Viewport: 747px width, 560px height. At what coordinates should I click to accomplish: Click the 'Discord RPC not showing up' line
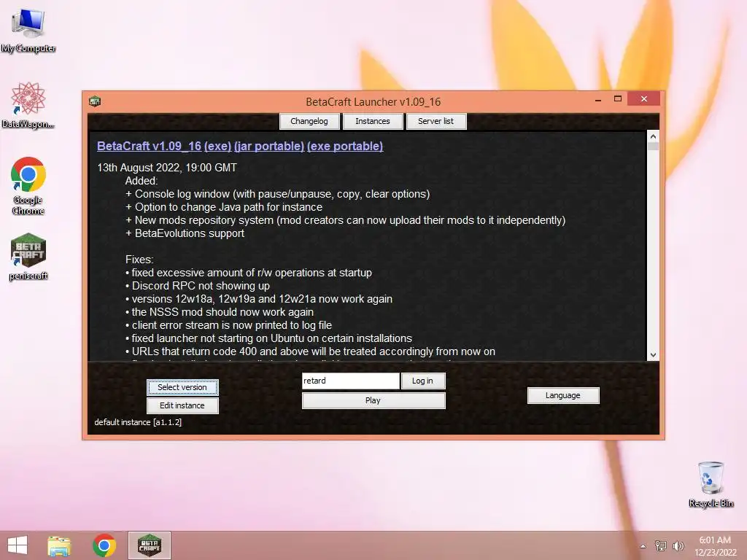click(x=198, y=286)
